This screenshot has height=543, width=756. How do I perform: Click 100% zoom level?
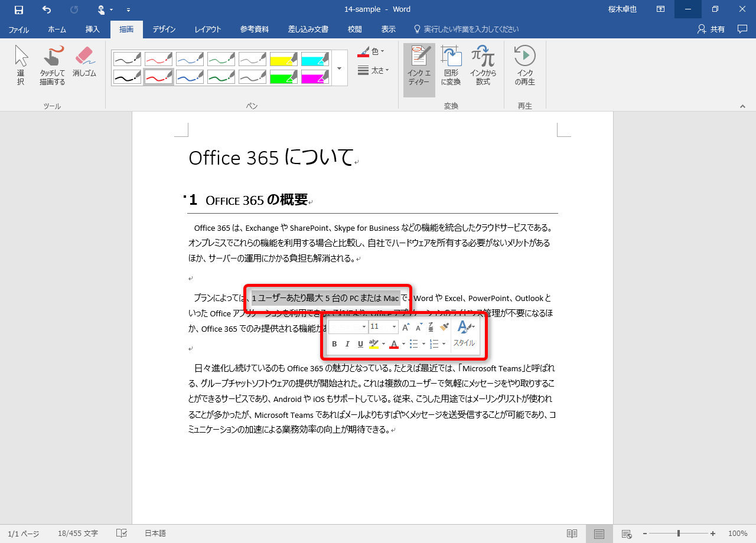[x=737, y=534]
